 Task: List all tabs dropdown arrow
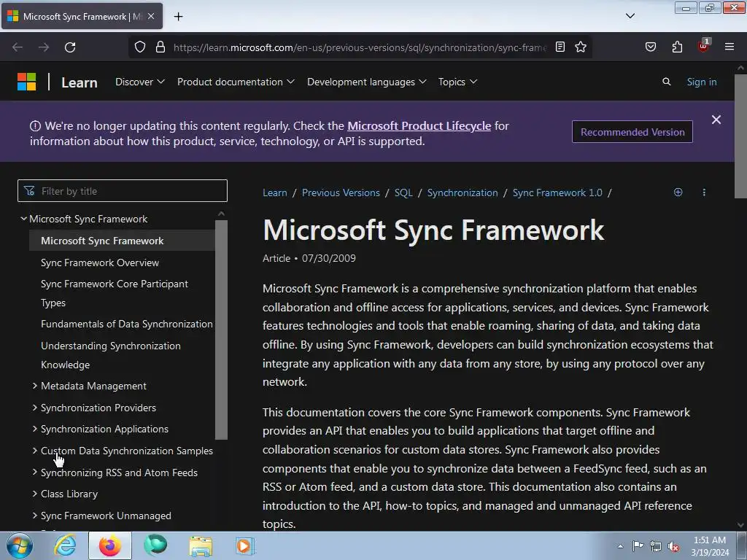click(x=630, y=16)
